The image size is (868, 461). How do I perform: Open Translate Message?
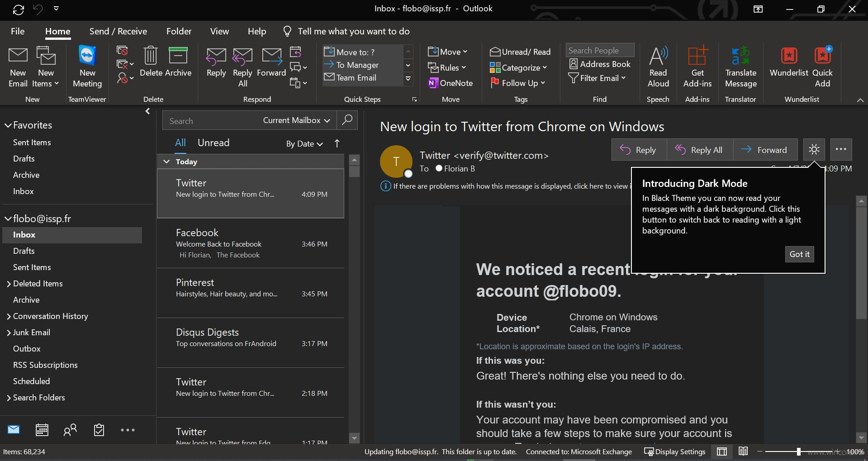pyautogui.click(x=740, y=66)
